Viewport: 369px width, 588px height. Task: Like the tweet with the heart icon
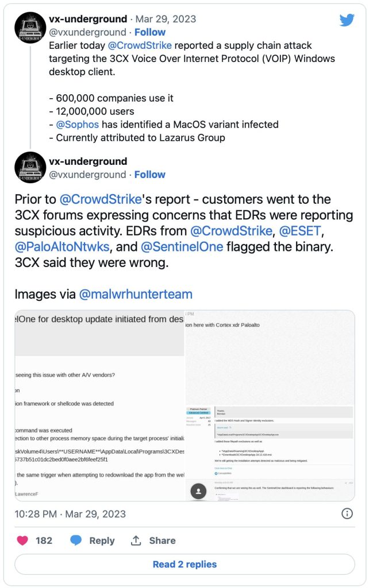(x=22, y=540)
